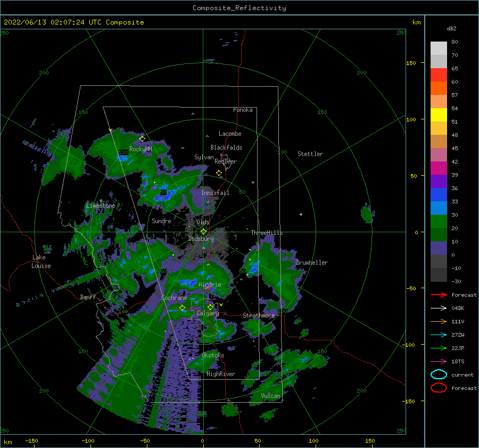Click the asterisk marker east of Innisfail
Viewport: 479px width, 448px height.
pyautogui.click(x=253, y=183)
